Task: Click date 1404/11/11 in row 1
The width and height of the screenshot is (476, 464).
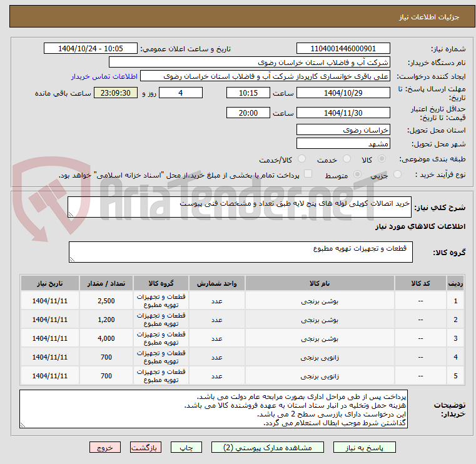Action: coord(50,301)
